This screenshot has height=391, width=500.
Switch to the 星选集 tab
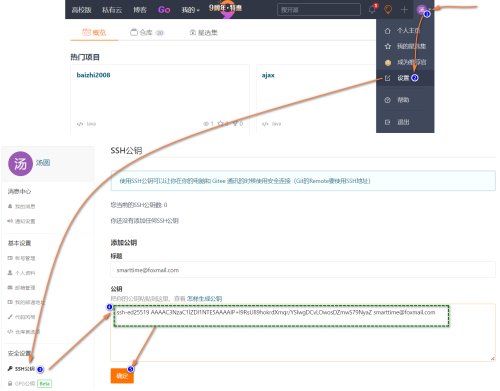click(204, 32)
